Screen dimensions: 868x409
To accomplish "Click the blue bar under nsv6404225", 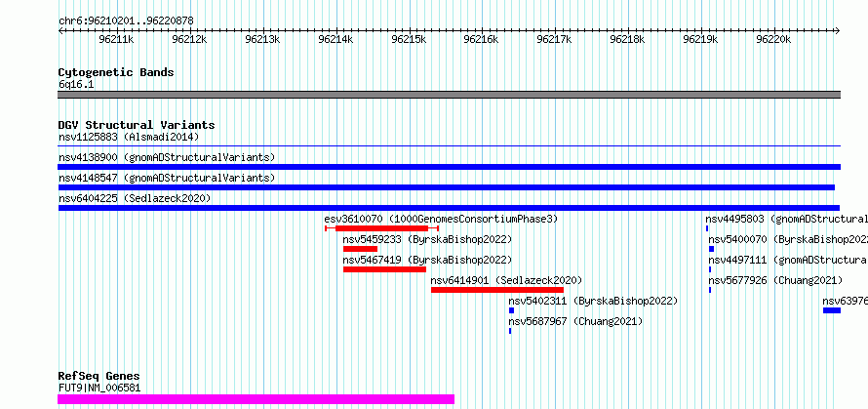I will [x=449, y=208].
